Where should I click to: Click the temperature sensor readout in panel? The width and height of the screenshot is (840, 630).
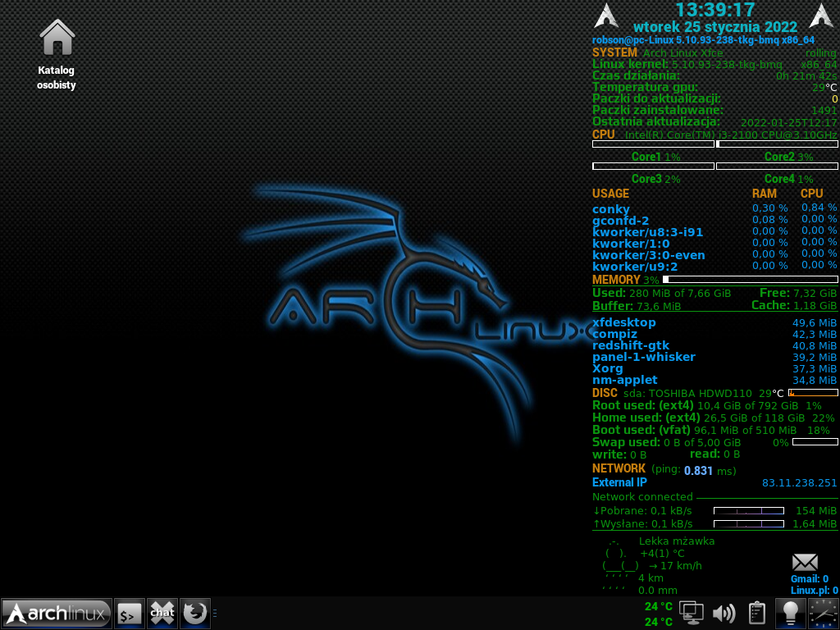(659, 614)
